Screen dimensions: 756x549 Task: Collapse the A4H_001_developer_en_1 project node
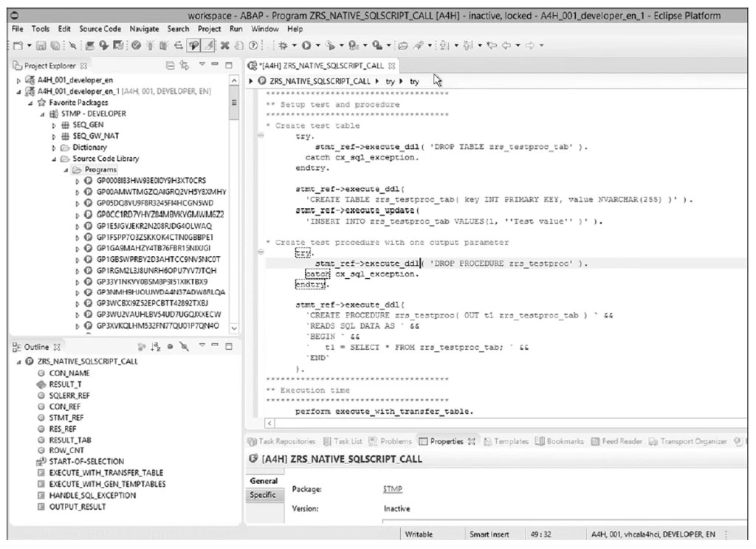18,91
